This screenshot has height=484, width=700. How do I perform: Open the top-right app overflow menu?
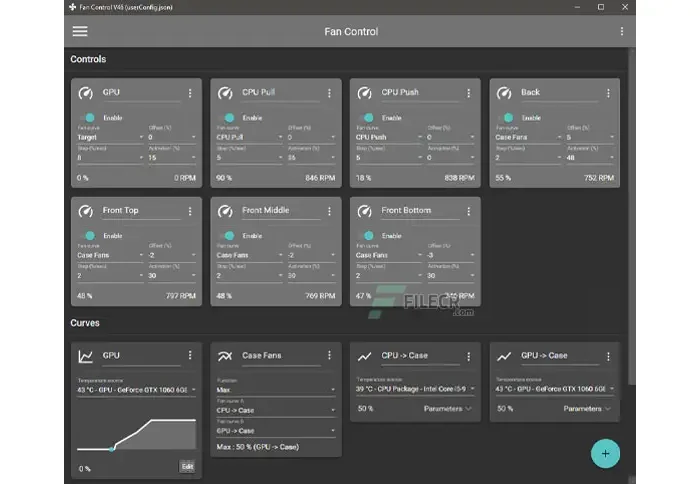(x=621, y=32)
